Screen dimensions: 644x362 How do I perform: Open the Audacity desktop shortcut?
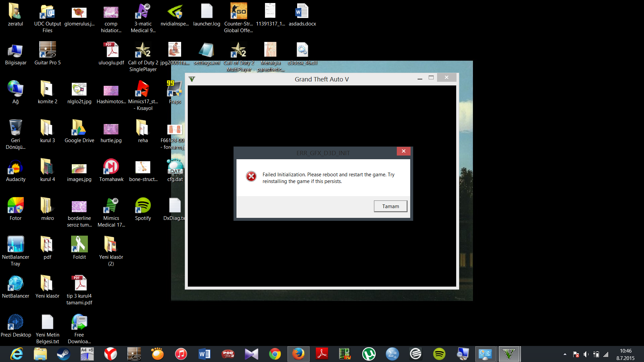tap(15, 170)
